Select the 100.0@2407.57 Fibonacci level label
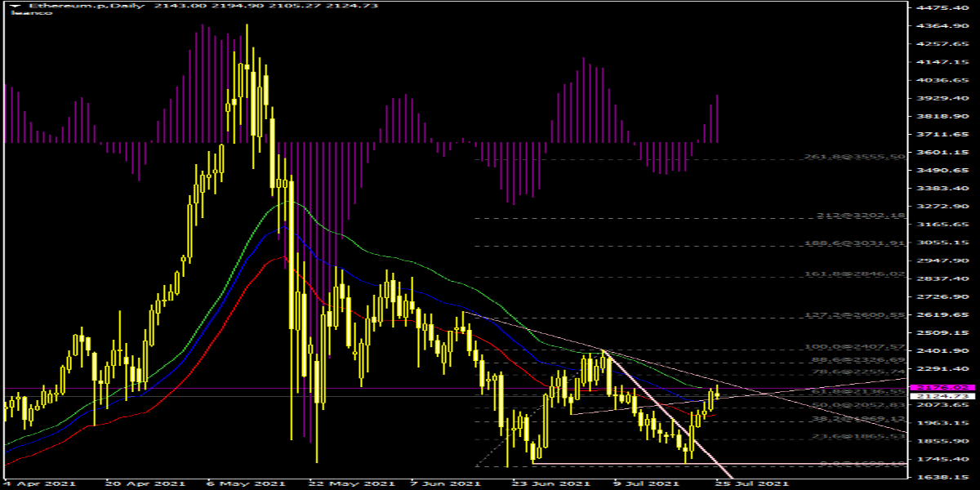The height and width of the screenshot is (490, 980). tap(854, 347)
